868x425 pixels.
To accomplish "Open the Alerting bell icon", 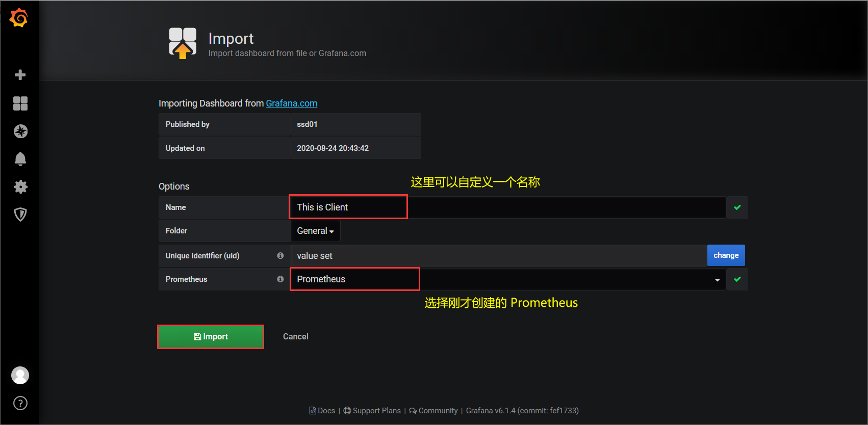I will 20,159.
